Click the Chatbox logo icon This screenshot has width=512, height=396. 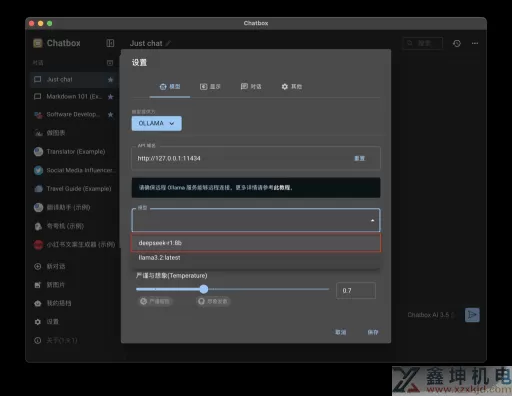tap(38, 43)
